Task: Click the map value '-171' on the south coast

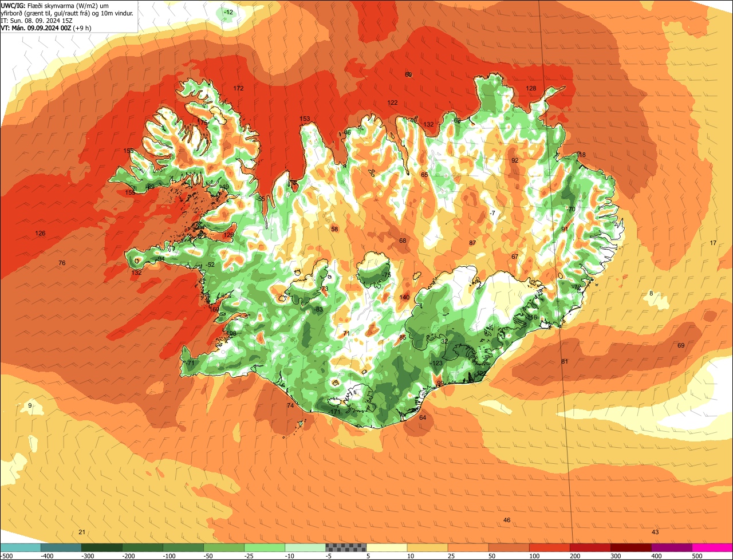Action: point(335,412)
